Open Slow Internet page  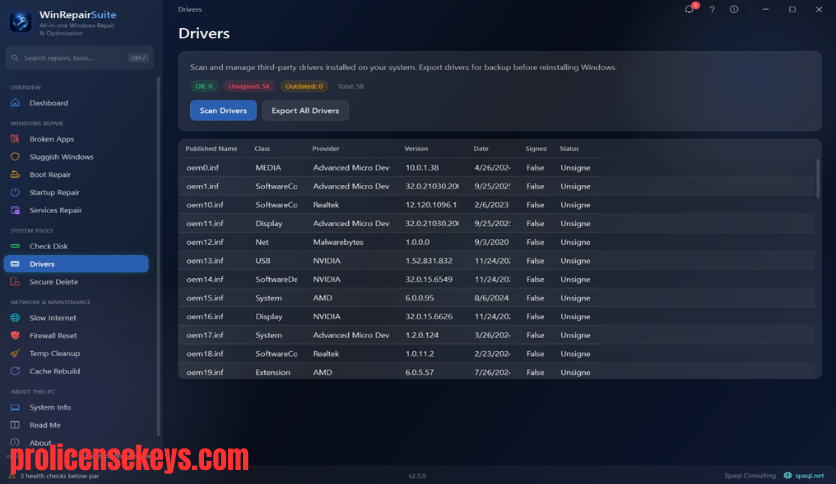76,318
